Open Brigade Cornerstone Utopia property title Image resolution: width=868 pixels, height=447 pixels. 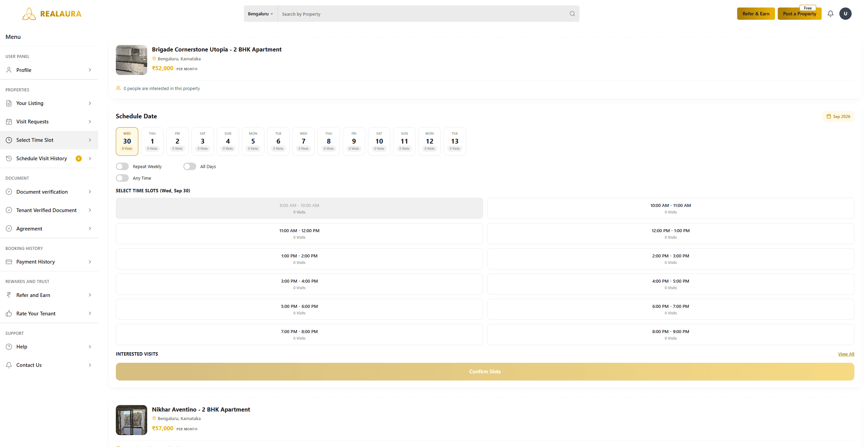(x=217, y=49)
